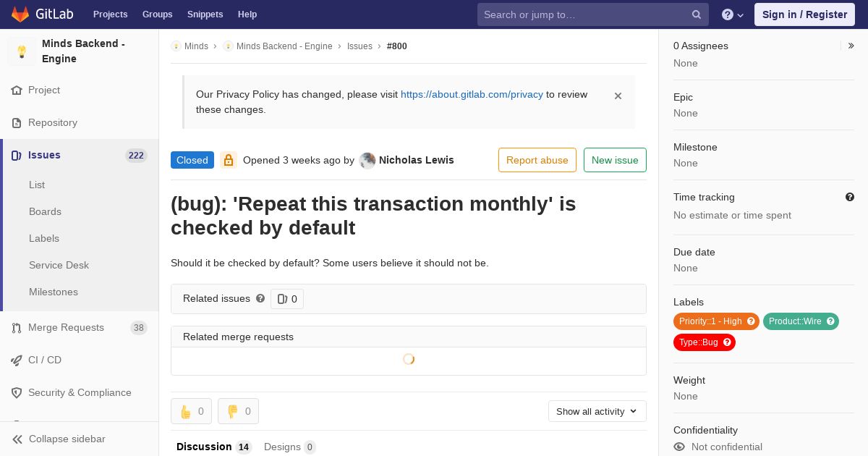Collapse the right sidebar with double chevron
Viewport: 868px width, 456px height.
(x=851, y=46)
